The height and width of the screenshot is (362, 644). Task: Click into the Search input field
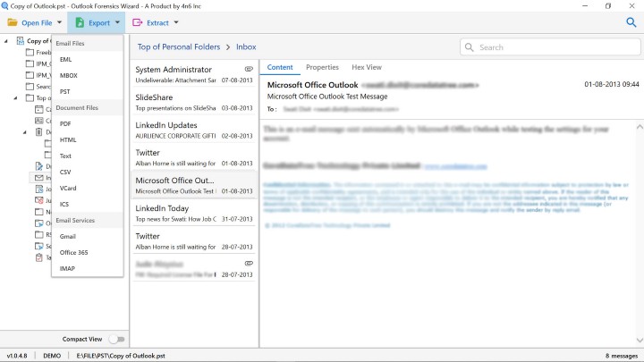550,47
